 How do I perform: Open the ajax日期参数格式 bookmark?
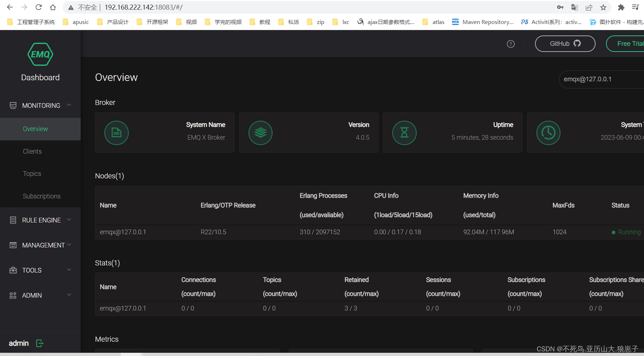pos(386,22)
